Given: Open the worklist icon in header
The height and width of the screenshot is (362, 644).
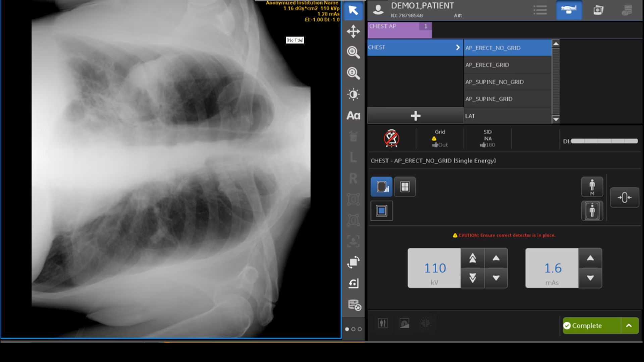Looking at the screenshot, I should tap(540, 10).
